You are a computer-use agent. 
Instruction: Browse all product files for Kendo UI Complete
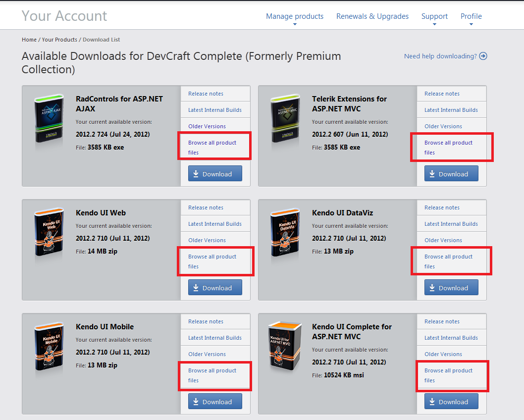click(448, 375)
